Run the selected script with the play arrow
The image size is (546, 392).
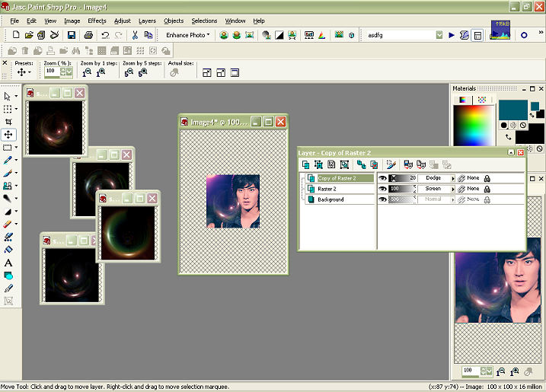(x=452, y=35)
